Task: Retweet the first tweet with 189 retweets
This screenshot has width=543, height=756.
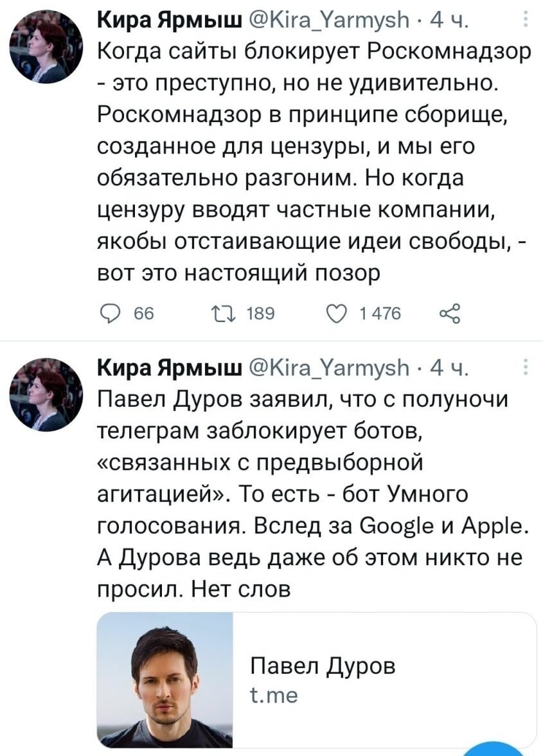Action: click(x=224, y=314)
